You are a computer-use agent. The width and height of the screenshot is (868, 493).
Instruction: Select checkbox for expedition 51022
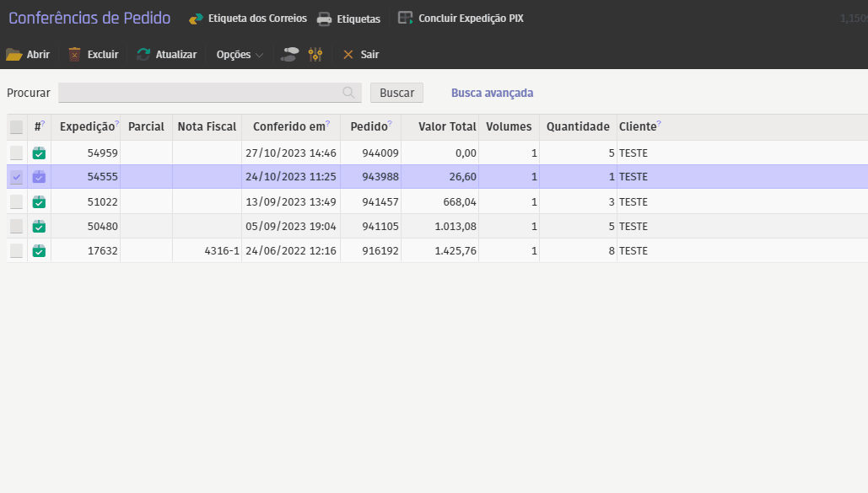coord(17,202)
